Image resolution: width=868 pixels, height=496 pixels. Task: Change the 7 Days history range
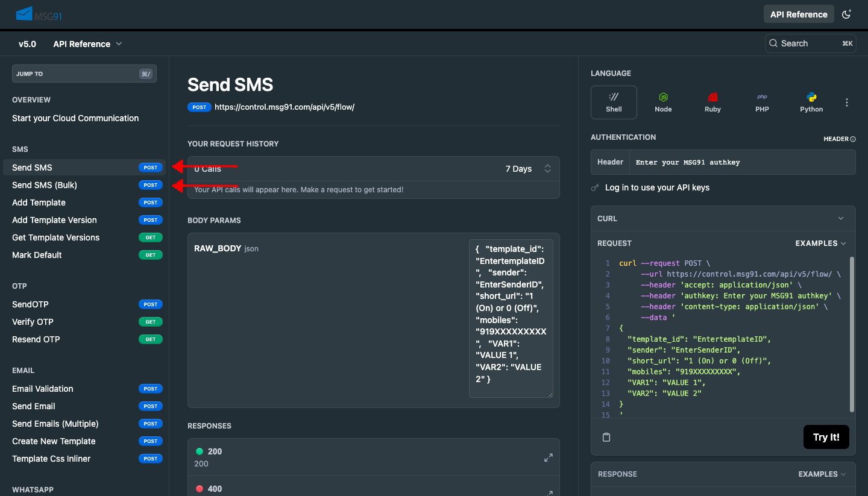coord(528,169)
